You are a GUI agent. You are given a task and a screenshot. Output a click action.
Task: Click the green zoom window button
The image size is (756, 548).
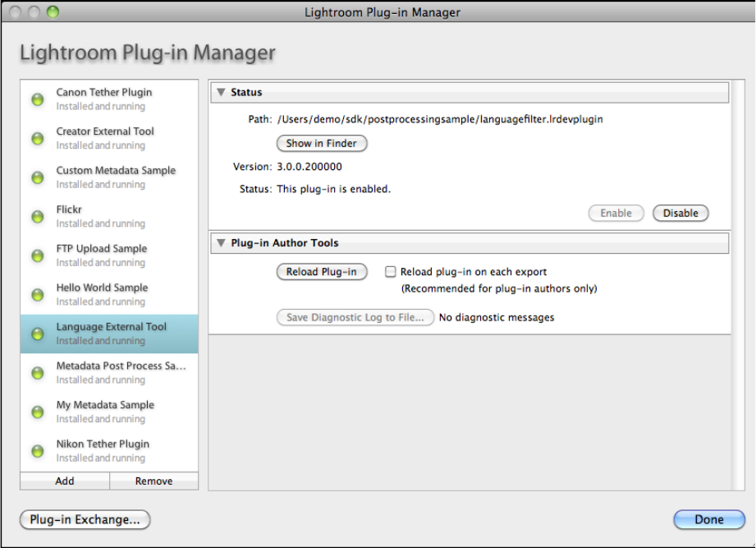53,12
